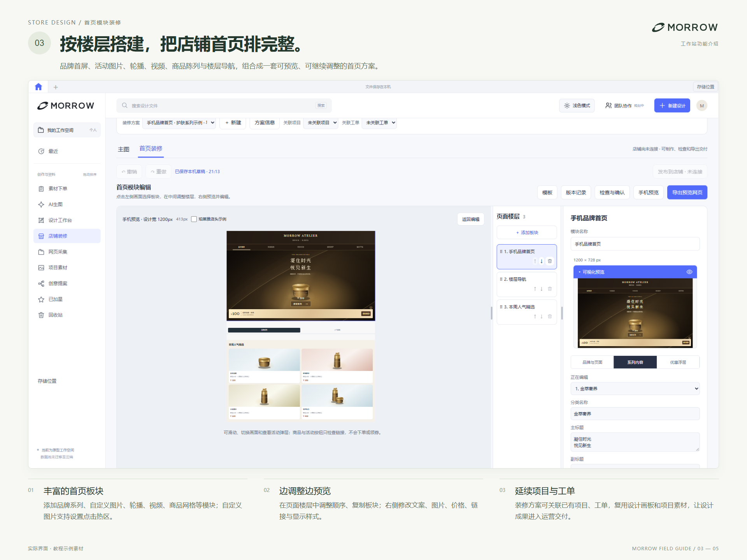Delete the 本周人气精选 block
This screenshot has height=560, width=747.
(550, 317)
